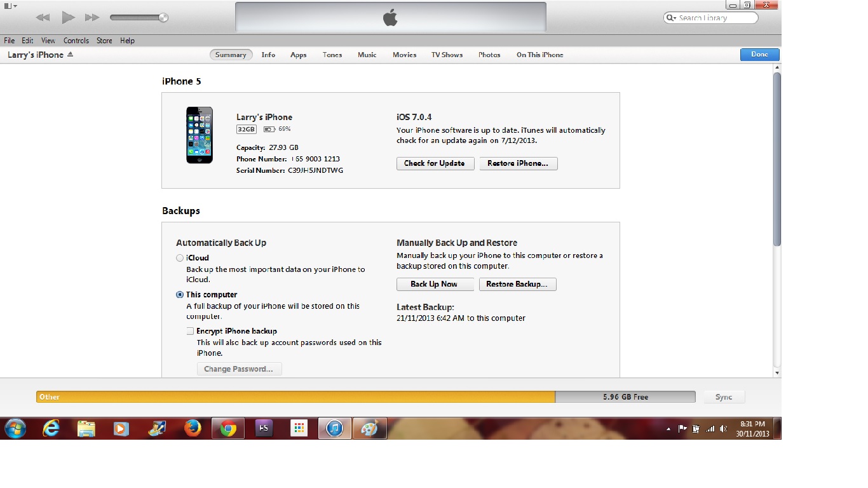Click the 5.96 GB Free storage segment
Viewport: 868px width, 488px height.
click(625, 396)
